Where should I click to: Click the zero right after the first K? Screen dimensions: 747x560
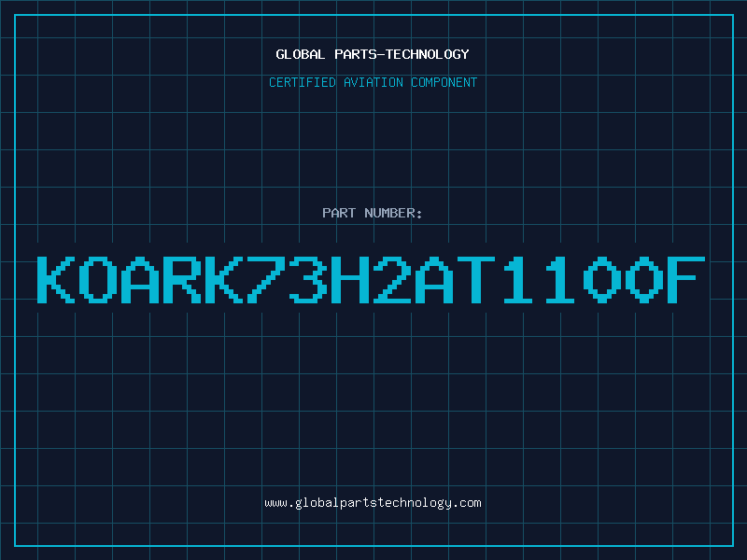point(98,280)
